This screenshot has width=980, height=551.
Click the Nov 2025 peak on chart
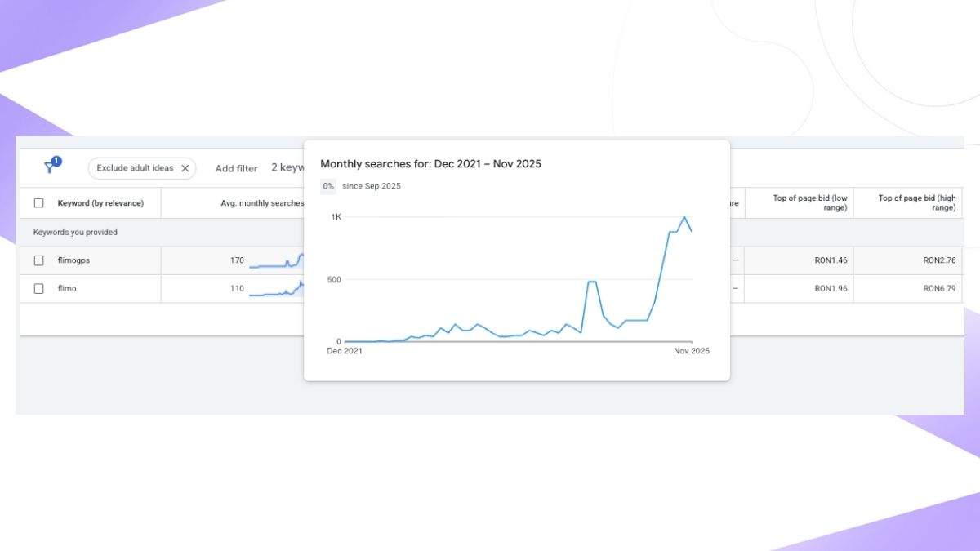684,217
